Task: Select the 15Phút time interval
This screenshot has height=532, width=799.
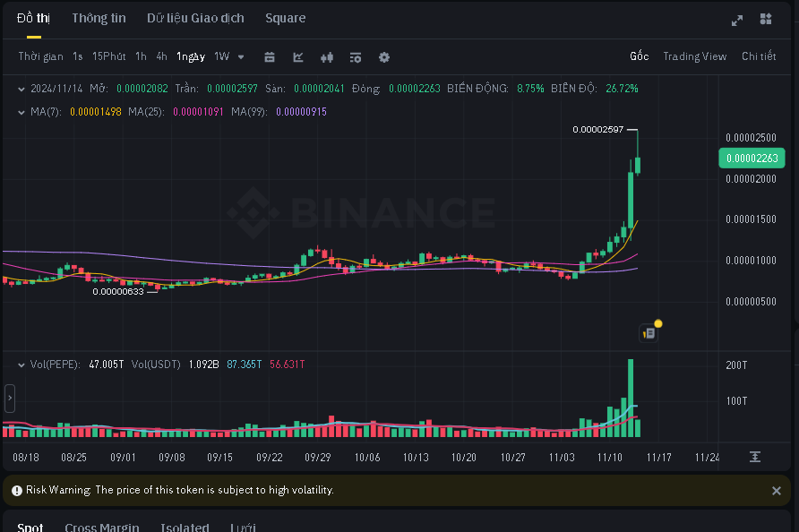Action: tap(109, 56)
